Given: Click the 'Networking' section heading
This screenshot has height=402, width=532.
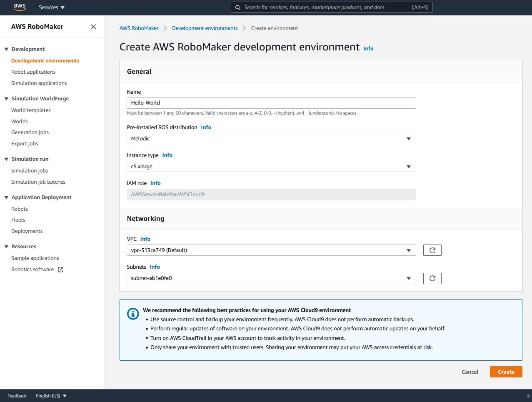Looking at the screenshot, I should tap(145, 219).
